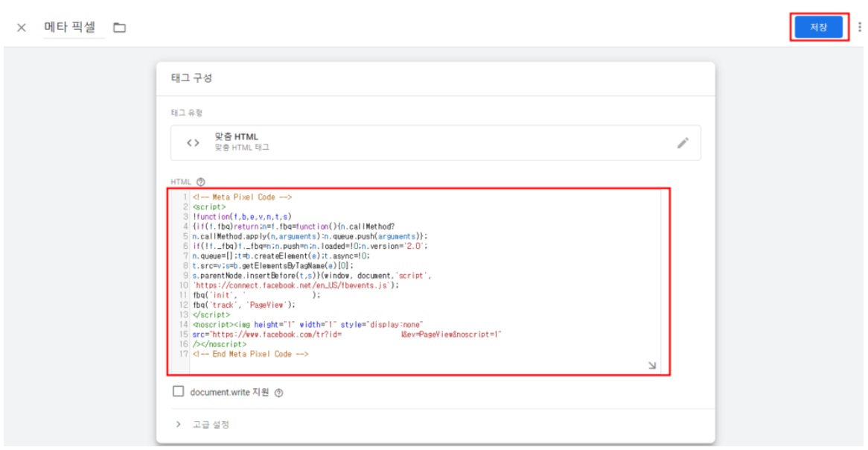Click the blue 저장 button
The width and height of the screenshot is (868, 450).
(x=818, y=27)
